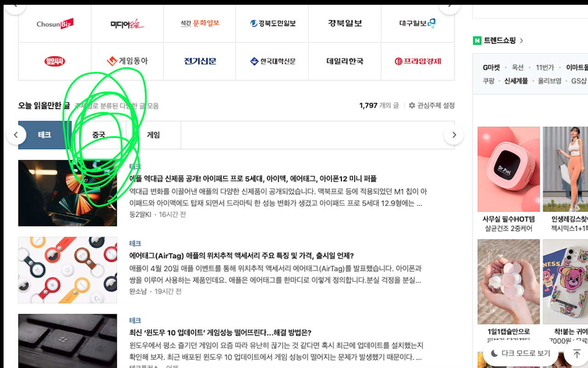Click the moon icon for dark mode
588x368 pixels.
pyautogui.click(x=495, y=353)
